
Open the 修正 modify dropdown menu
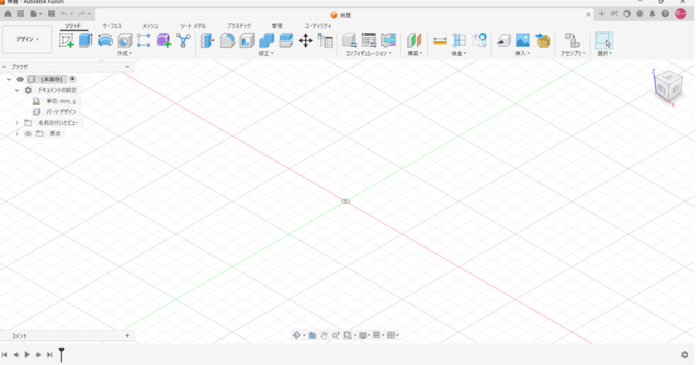pyautogui.click(x=266, y=53)
